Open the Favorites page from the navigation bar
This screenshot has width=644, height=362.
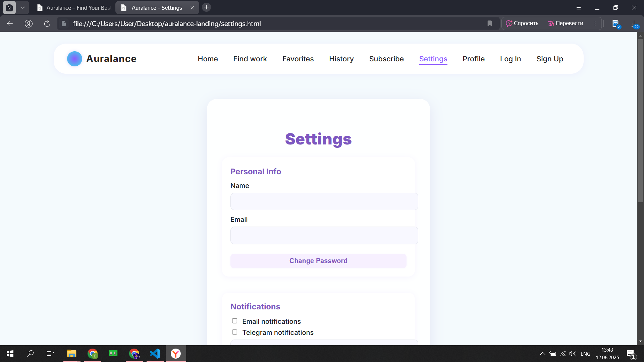(298, 59)
